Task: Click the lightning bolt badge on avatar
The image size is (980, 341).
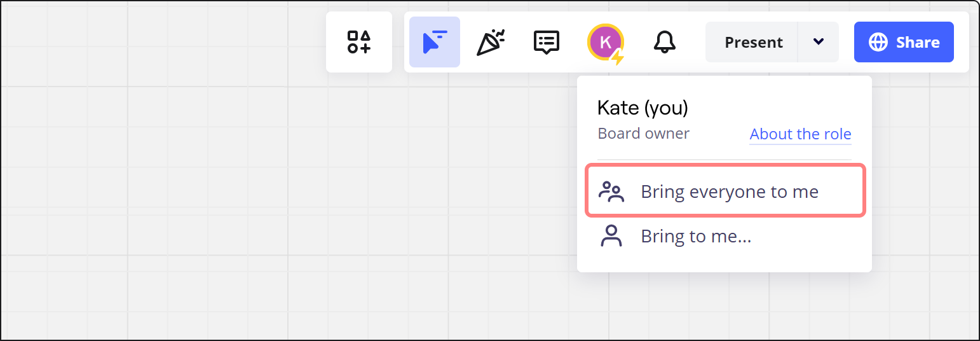Action: 617,58
